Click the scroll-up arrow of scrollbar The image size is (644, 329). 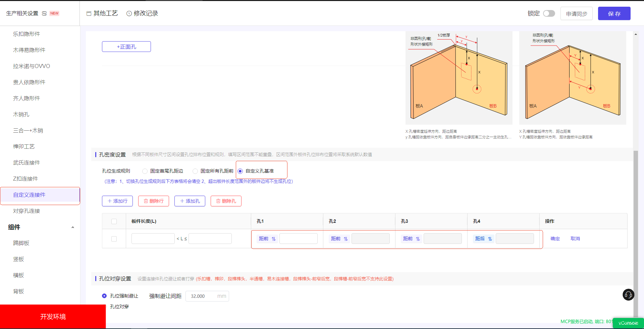[636, 34]
